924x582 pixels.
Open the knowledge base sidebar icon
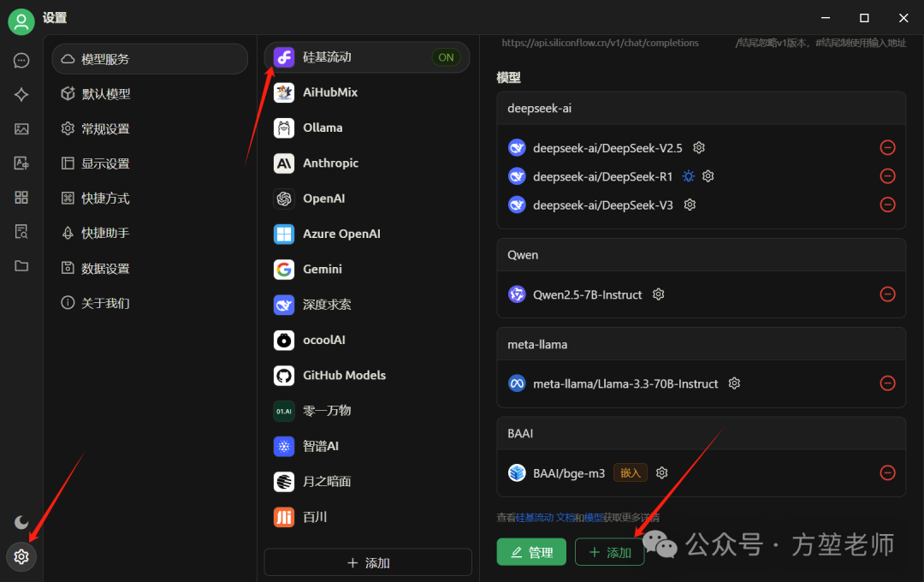pyautogui.click(x=21, y=232)
